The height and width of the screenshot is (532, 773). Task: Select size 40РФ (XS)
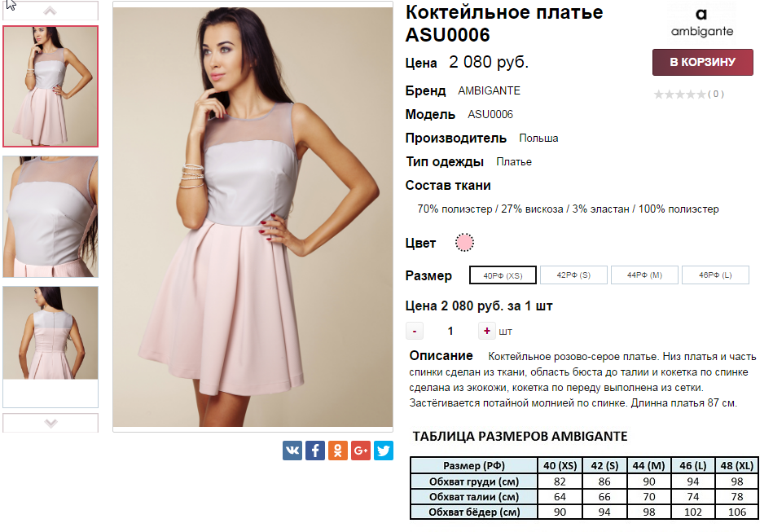click(503, 275)
